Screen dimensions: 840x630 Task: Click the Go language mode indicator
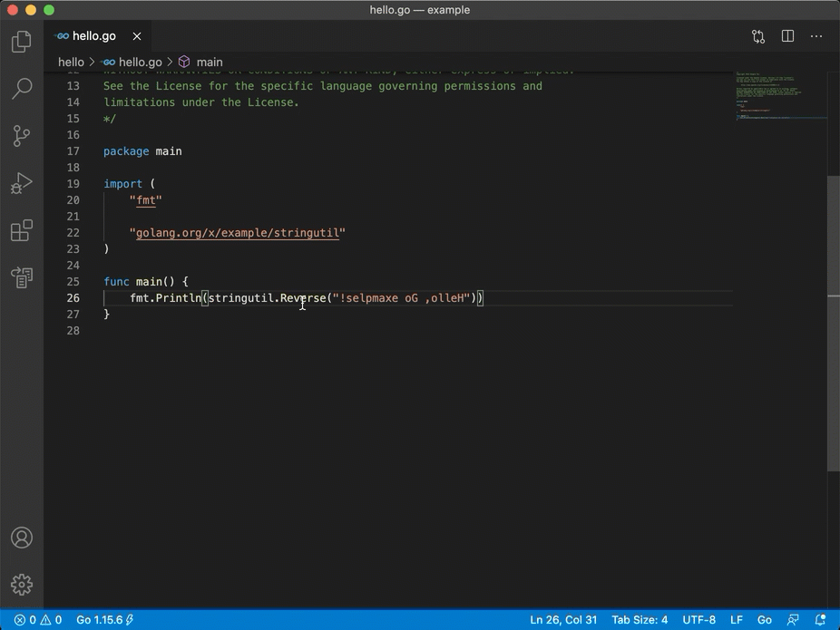point(764,620)
